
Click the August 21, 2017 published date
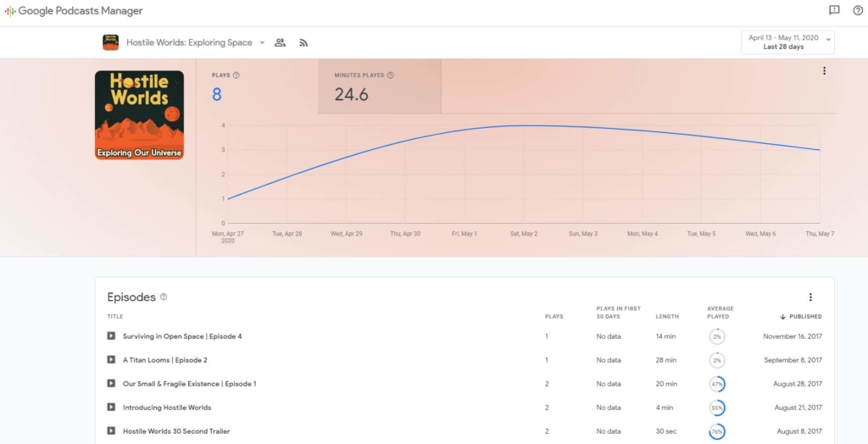(798, 408)
